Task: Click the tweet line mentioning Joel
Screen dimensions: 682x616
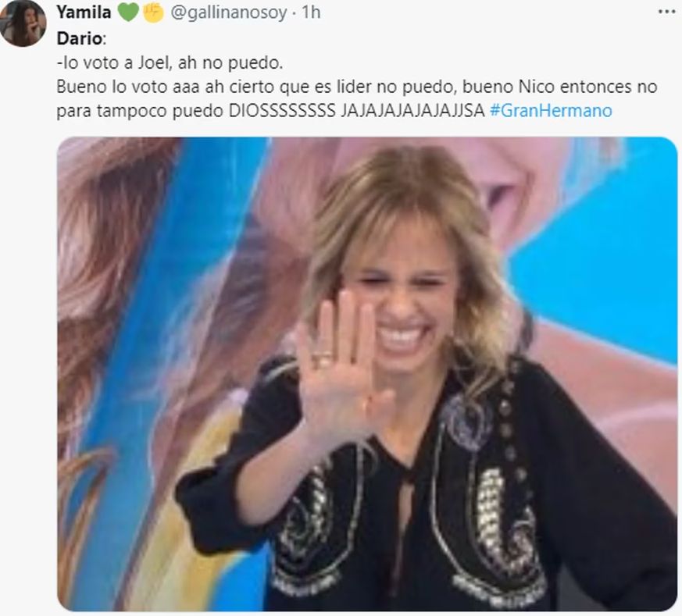Action: pyautogui.click(x=170, y=62)
